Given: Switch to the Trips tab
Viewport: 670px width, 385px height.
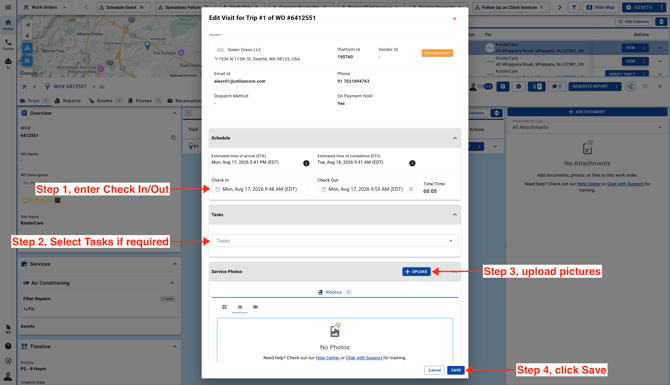Looking at the screenshot, I should tap(34, 101).
